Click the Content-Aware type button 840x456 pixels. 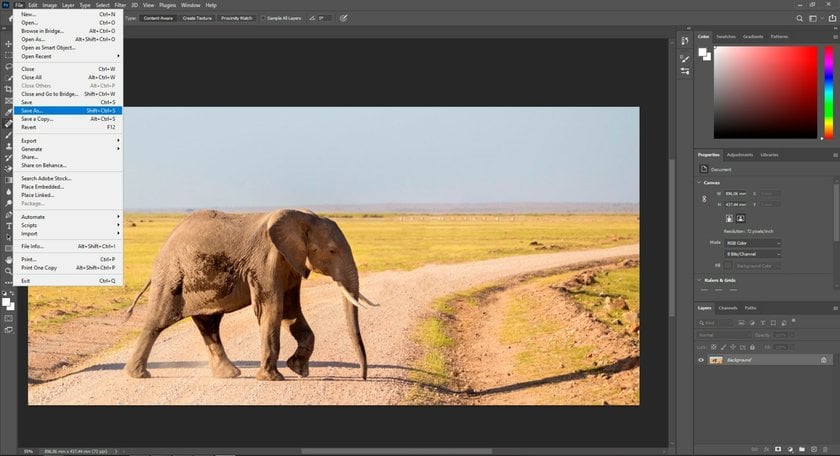[x=158, y=18]
